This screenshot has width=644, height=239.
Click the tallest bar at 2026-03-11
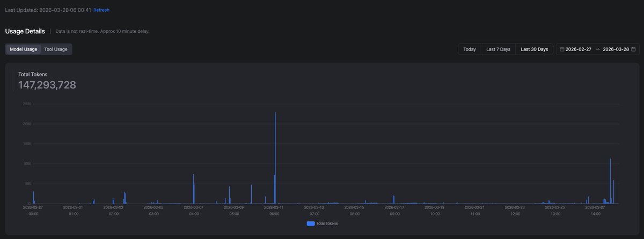[x=275, y=158]
